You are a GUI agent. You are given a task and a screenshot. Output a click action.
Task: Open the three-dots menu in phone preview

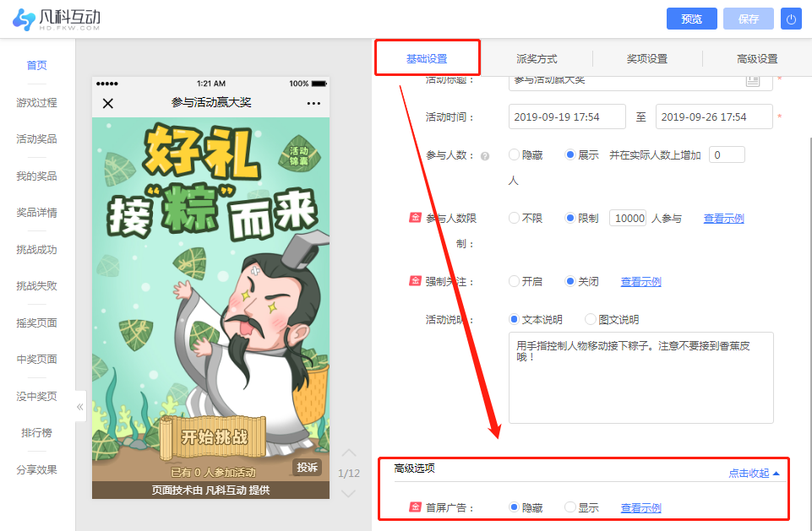pyautogui.click(x=313, y=103)
